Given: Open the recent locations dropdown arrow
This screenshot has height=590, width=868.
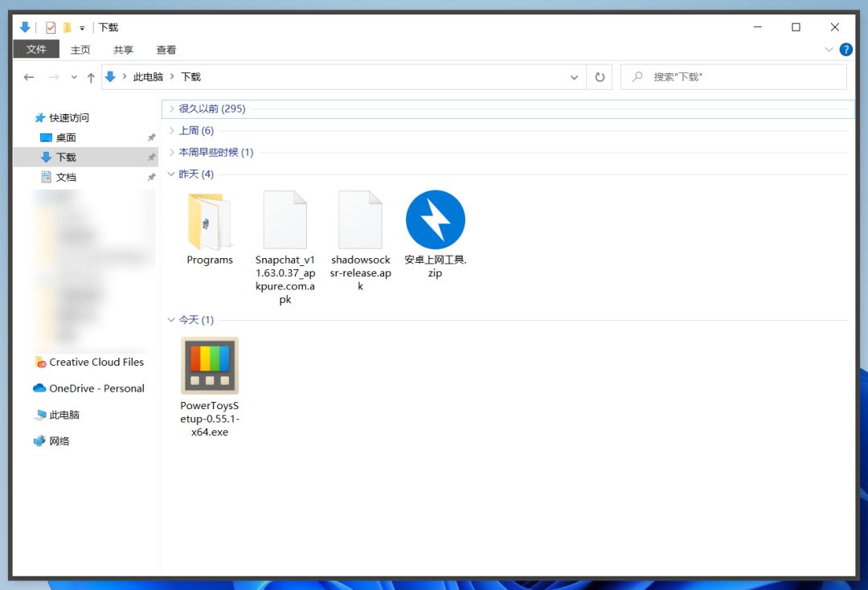Looking at the screenshot, I should click(74, 77).
